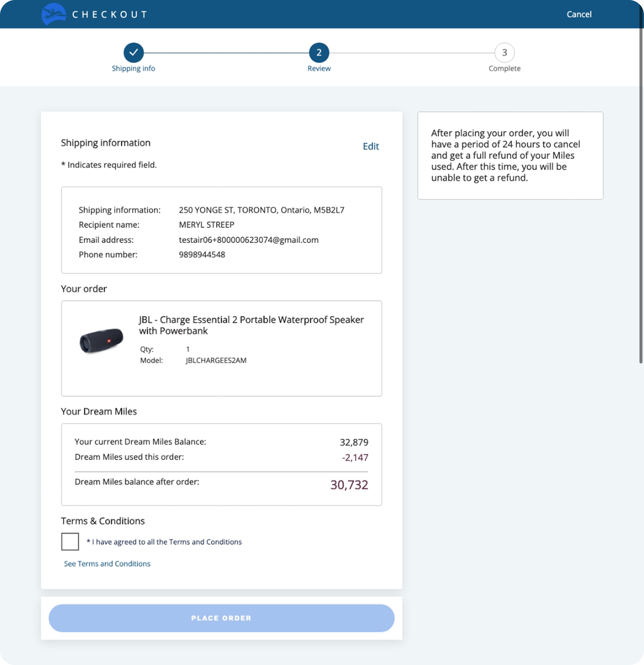The height and width of the screenshot is (665, 644).
Task: Click the recipient name MERYL STREEP
Action: click(x=207, y=225)
